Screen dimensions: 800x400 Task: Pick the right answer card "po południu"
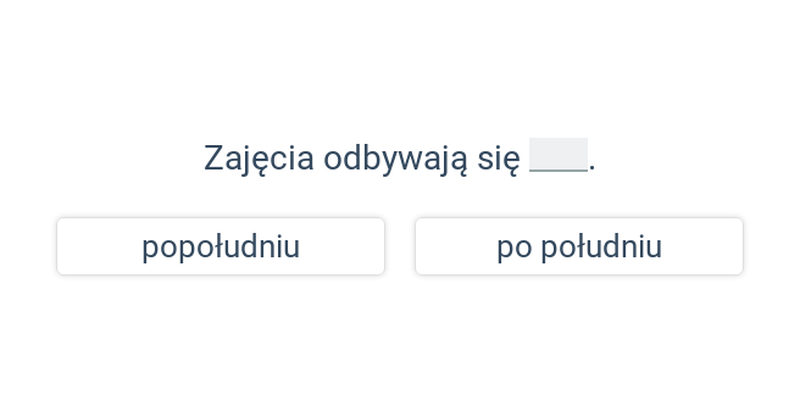(x=579, y=246)
